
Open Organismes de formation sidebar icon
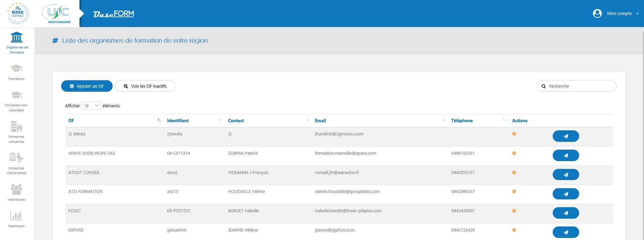(17, 37)
